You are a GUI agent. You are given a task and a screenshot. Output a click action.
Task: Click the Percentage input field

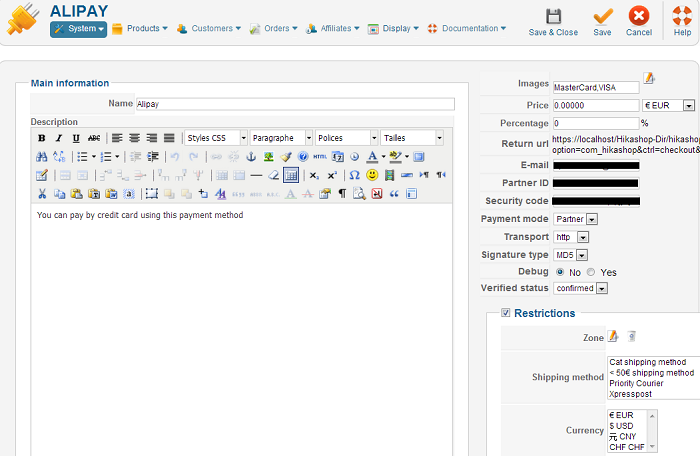(x=596, y=123)
